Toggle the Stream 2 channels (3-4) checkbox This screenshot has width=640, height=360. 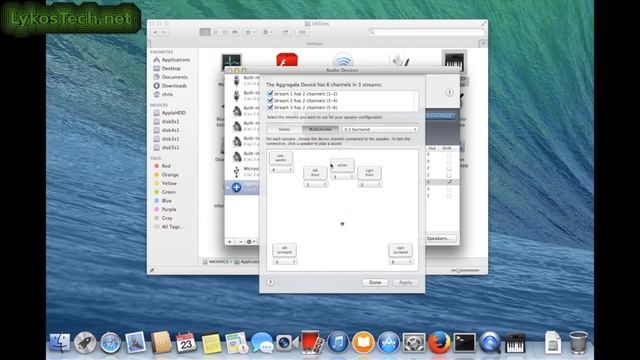[x=270, y=100]
